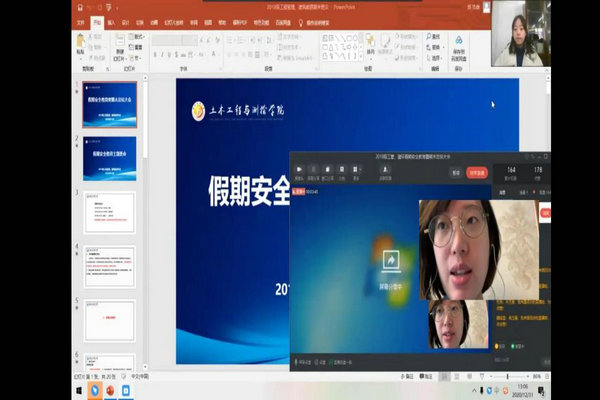This screenshot has width=600, height=400.
Task: Expand the Find options in the editing group
Action: (x=435, y=37)
